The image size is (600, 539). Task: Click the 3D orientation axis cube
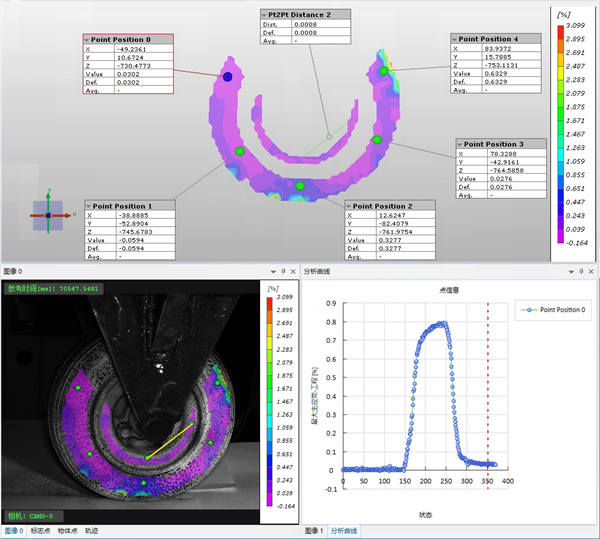[x=47, y=214]
